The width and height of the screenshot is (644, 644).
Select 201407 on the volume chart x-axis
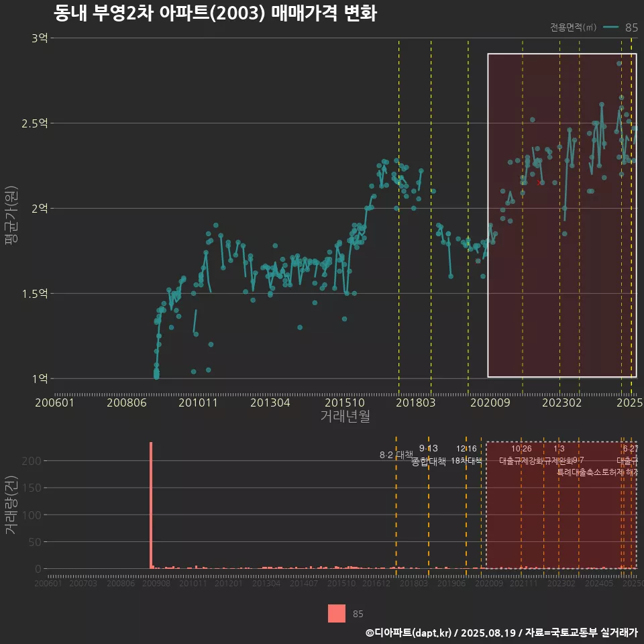(303, 584)
